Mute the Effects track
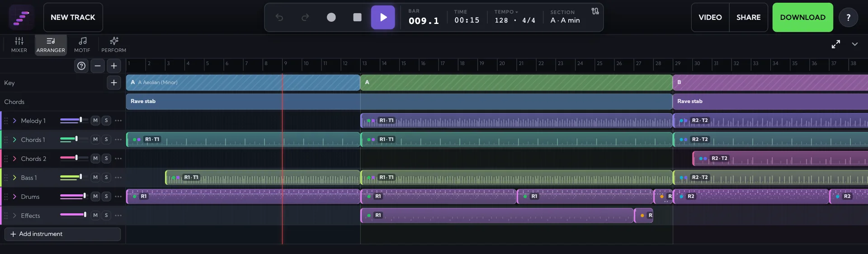The width and height of the screenshot is (868, 254). (x=95, y=216)
